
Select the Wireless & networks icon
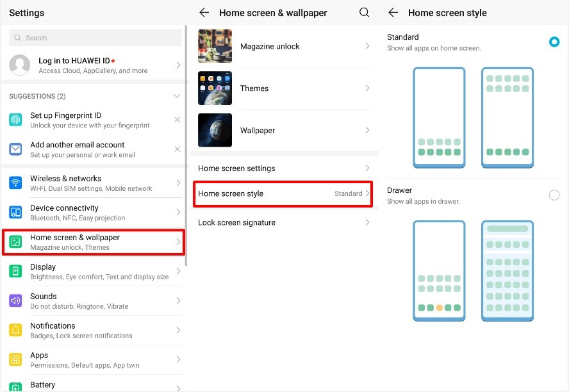(15, 182)
